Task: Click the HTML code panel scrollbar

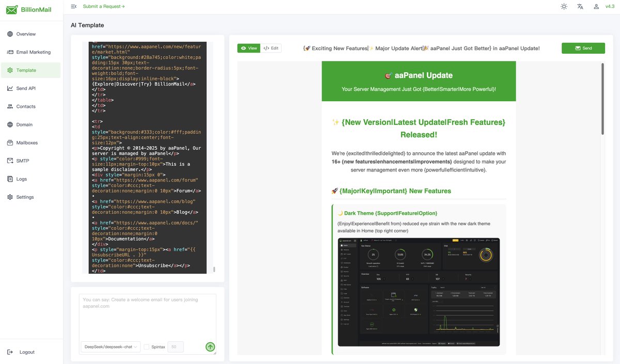Action: tap(214, 270)
